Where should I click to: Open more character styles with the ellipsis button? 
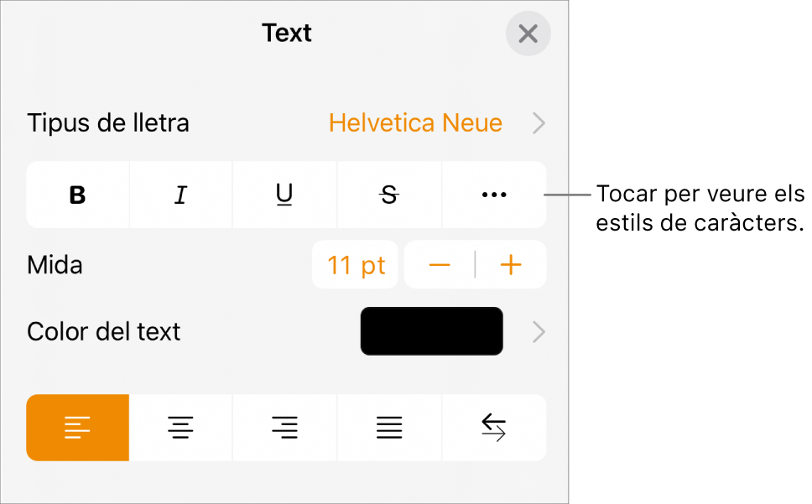coord(493,195)
